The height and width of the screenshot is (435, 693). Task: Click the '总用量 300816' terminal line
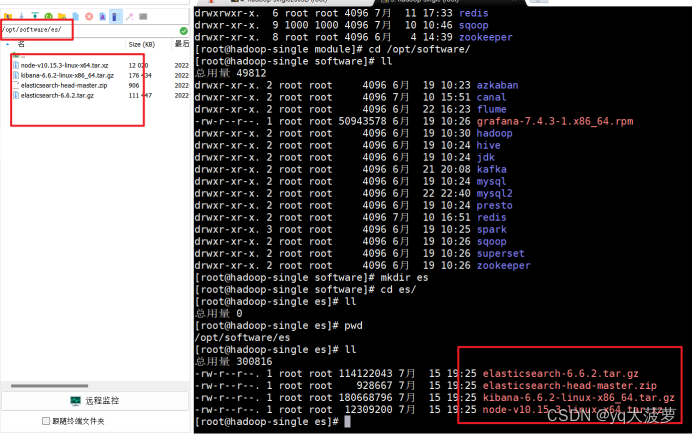[233, 362]
